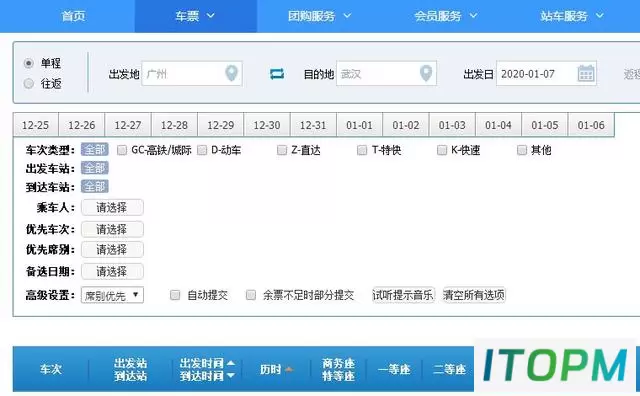Check the GC-高铁/城际 checkbox
This screenshot has height=396, width=640.
(122, 150)
